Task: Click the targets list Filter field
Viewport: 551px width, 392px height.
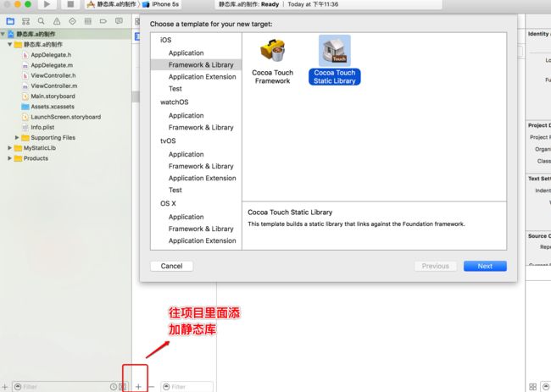Action: click(187, 387)
